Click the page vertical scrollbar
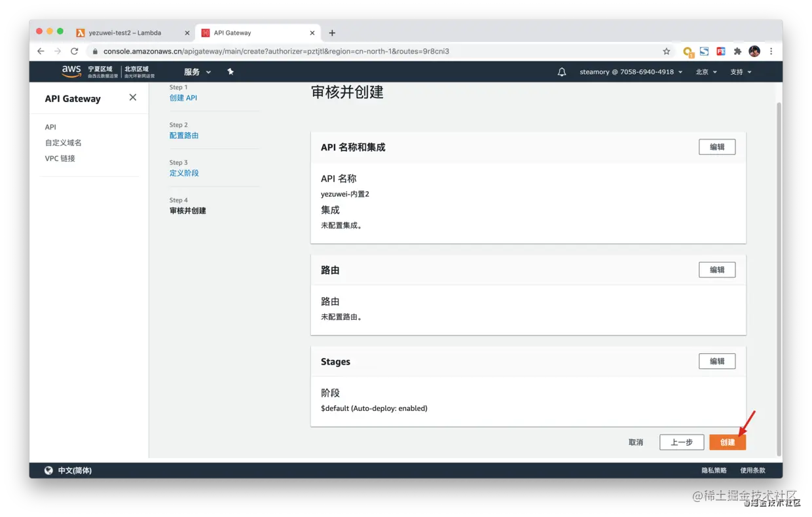 click(779, 279)
